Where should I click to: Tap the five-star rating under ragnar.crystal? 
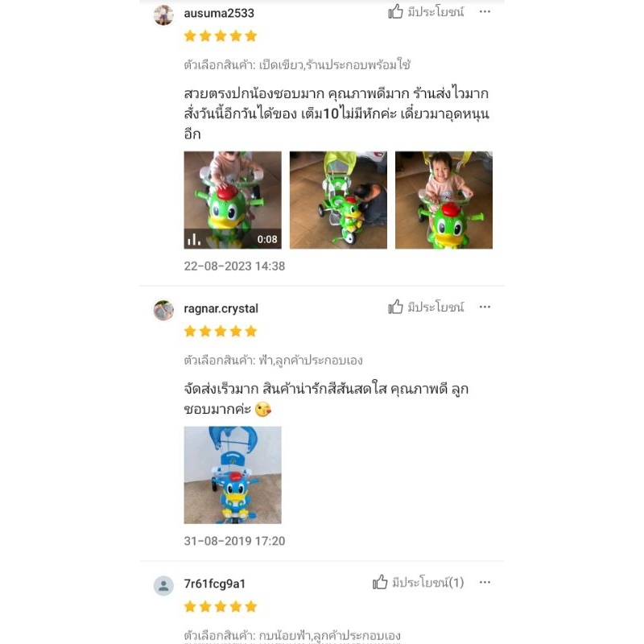(221, 331)
